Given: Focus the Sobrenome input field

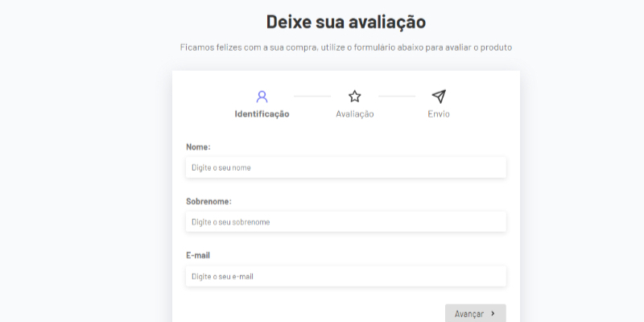Looking at the screenshot, I should pyautogui.click(x=345, y=221).
